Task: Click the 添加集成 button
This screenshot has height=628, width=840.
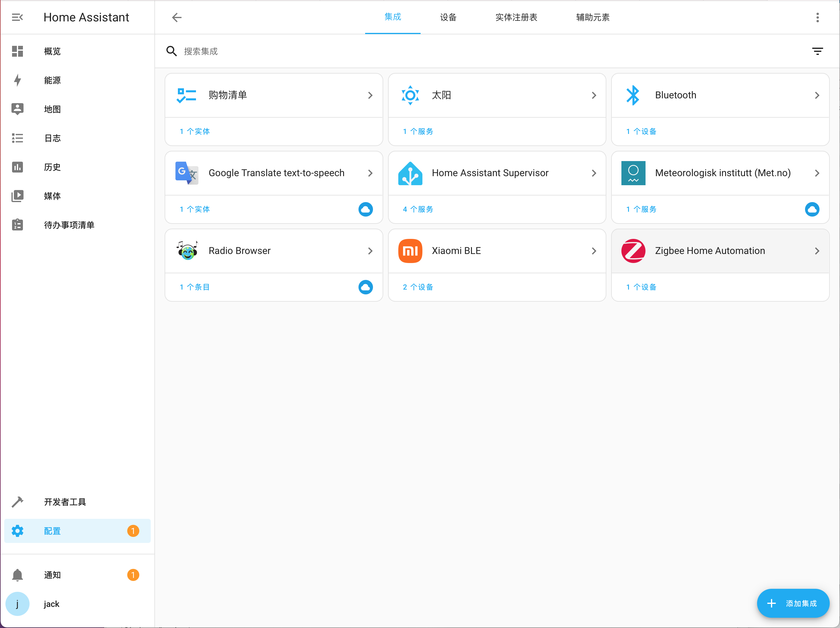Action: tap(793, 603)
